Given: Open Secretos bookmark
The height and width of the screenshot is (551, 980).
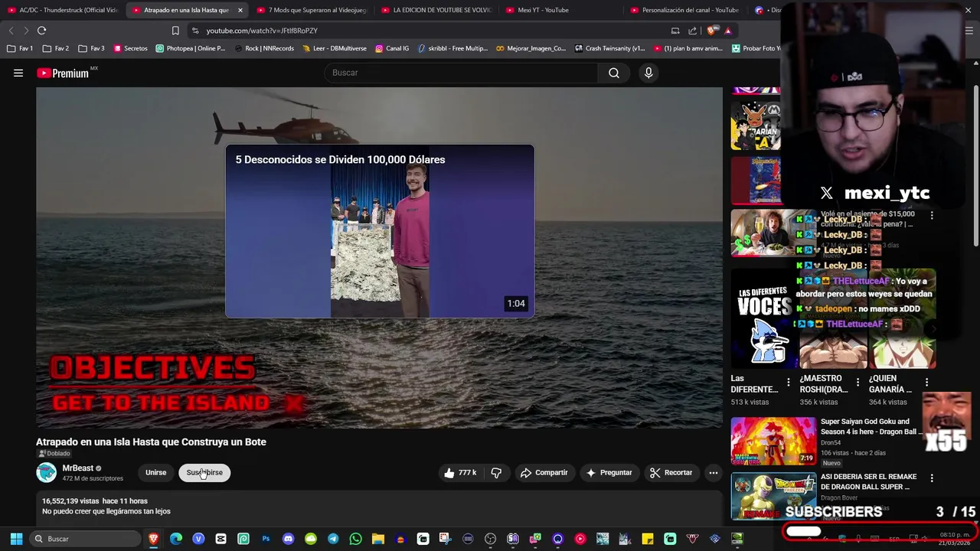Looking at the screenshot, I should [x=130, y=48].
